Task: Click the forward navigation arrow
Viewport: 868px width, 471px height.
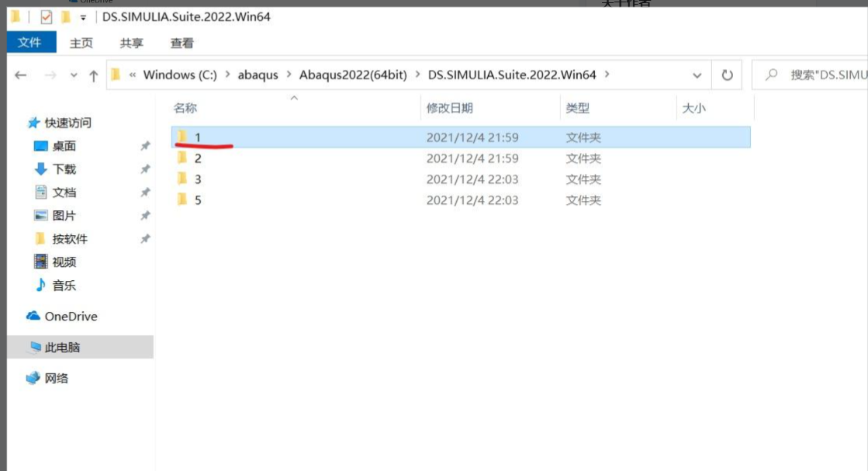Action: click(50, 74)
